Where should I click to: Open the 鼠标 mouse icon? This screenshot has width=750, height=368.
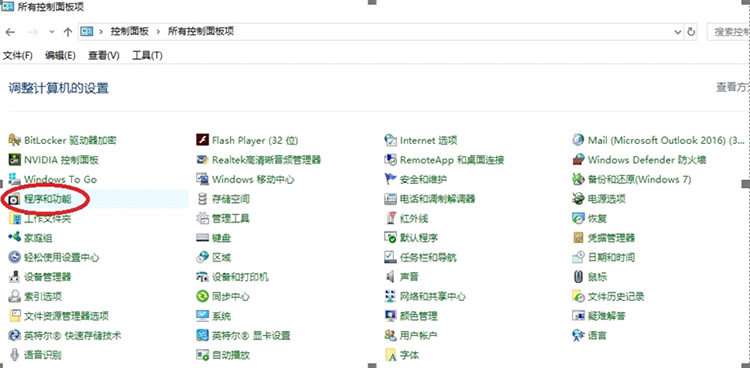point(579,277)
